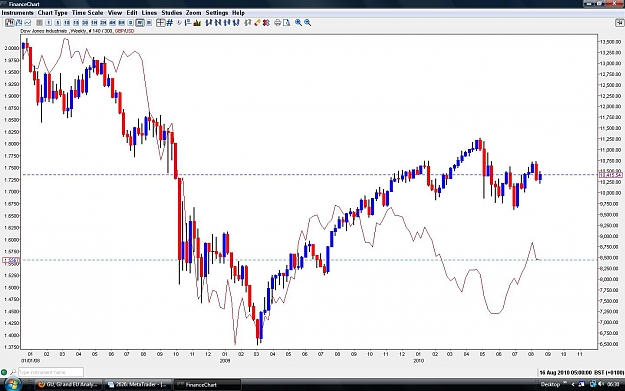Switch to '2626: MetaTrader' taskbar window
Viewport: 625px width, 391px height.
click(x=138, y=385)
